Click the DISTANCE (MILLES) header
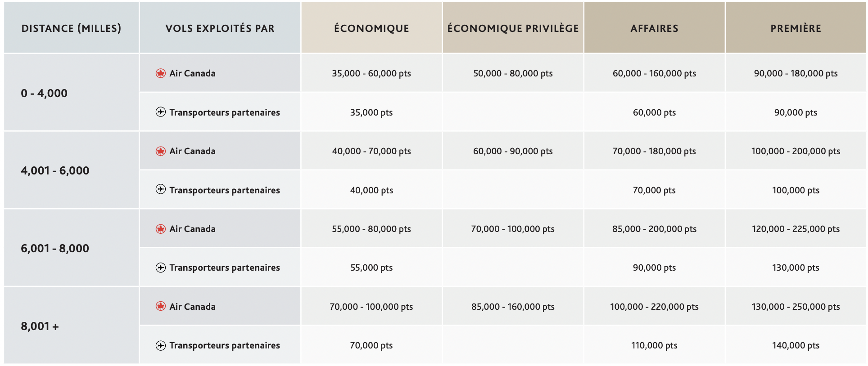Screen dimensions: 868x366 tap(72, 28)
